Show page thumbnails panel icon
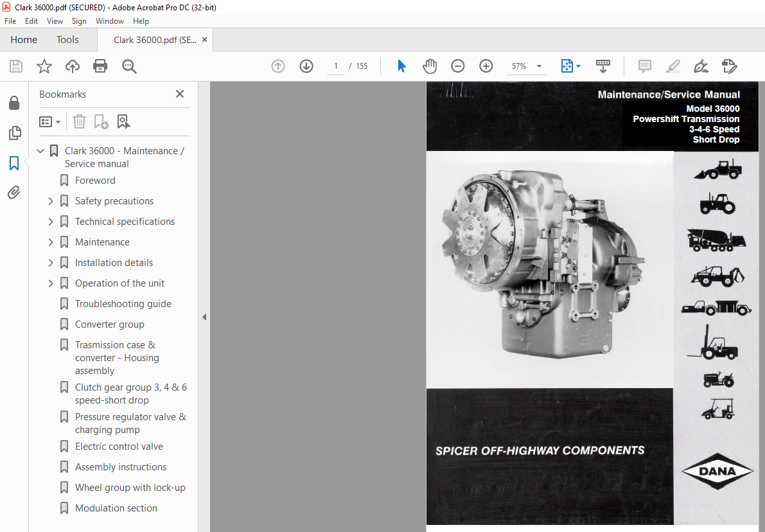The height and width of the screenshot is (532, 765). pos(15,133)
